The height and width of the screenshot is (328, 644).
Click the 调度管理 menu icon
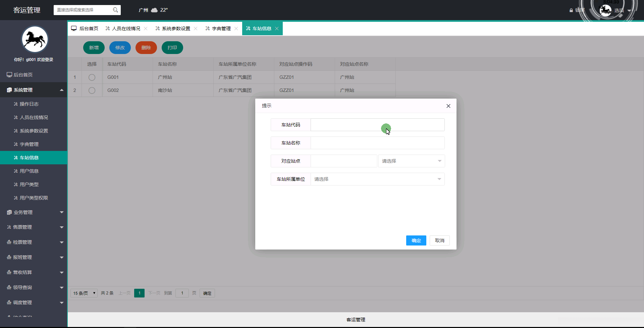pyautogui.click(x=9, y=303)
